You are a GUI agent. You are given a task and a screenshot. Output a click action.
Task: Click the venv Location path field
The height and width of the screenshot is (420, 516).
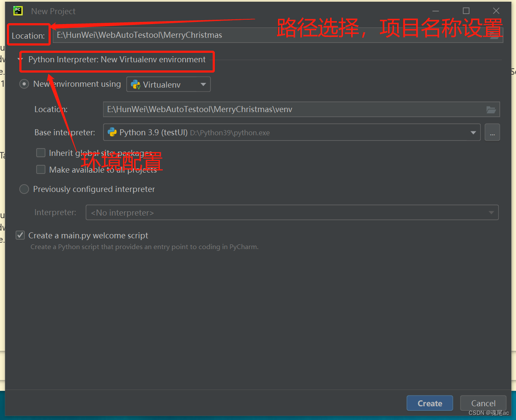point(301,110)
